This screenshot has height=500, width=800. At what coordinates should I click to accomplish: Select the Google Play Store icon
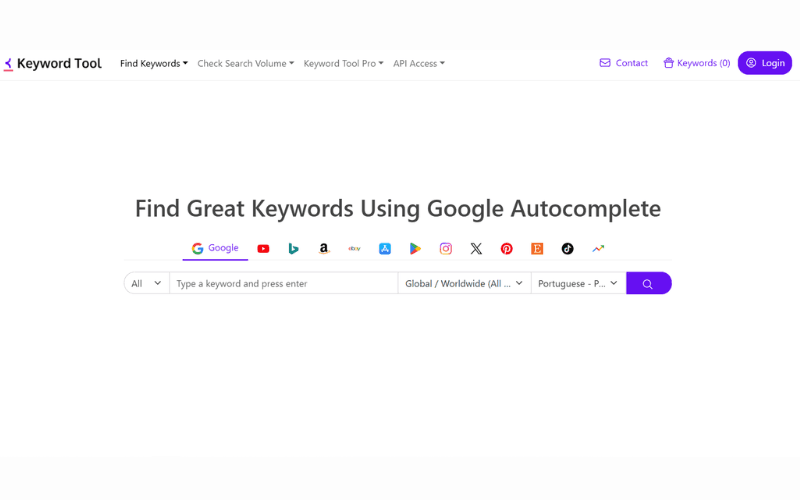[415, 249]
